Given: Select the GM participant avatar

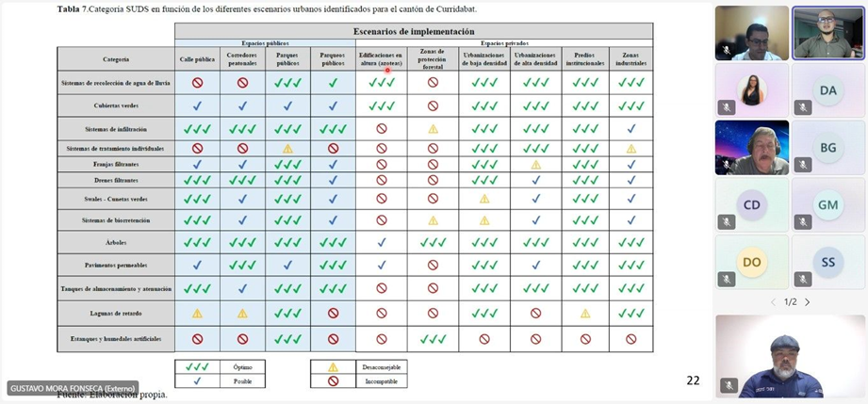Looking at the screenshot, I should coord(827,204).
